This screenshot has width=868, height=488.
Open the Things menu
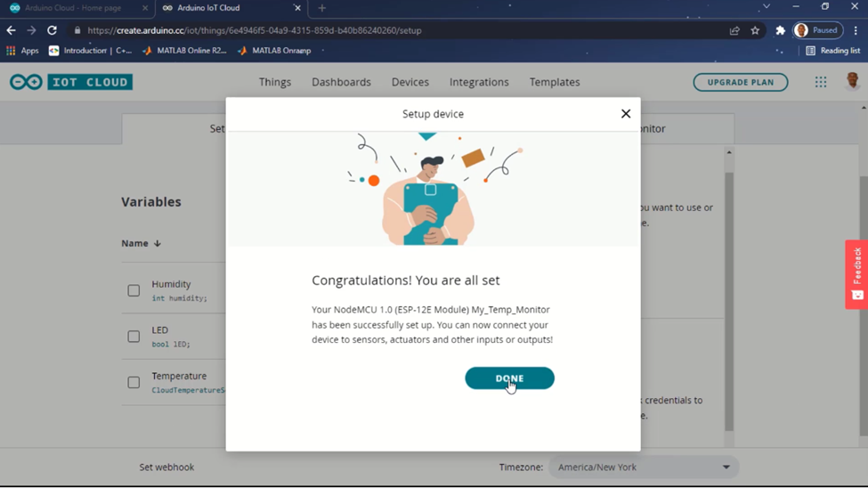(x=275, y=82)
